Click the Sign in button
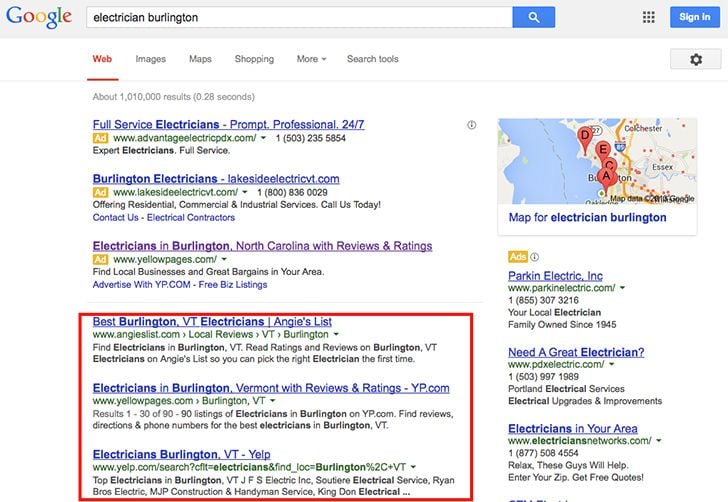 [x=695, y=17]
